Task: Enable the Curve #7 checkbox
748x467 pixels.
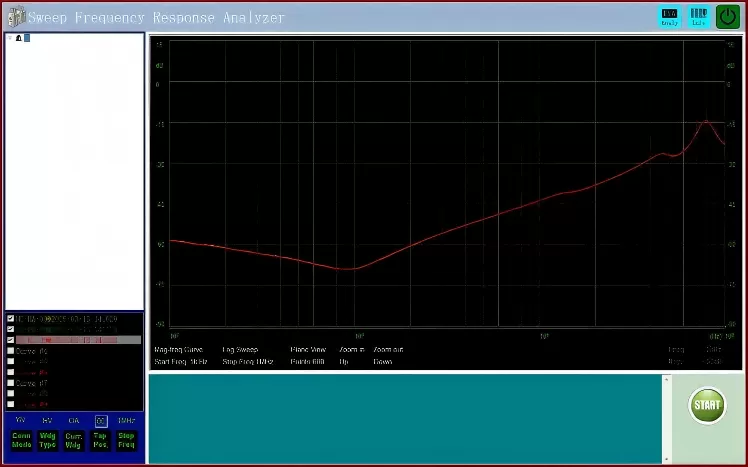Action: pos(11,383)
